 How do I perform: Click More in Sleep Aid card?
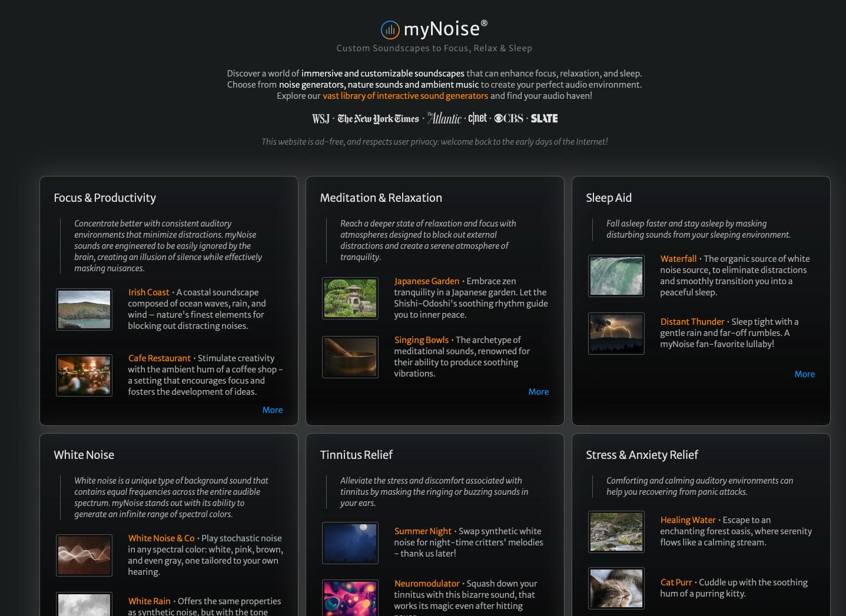tap(805, 374)
